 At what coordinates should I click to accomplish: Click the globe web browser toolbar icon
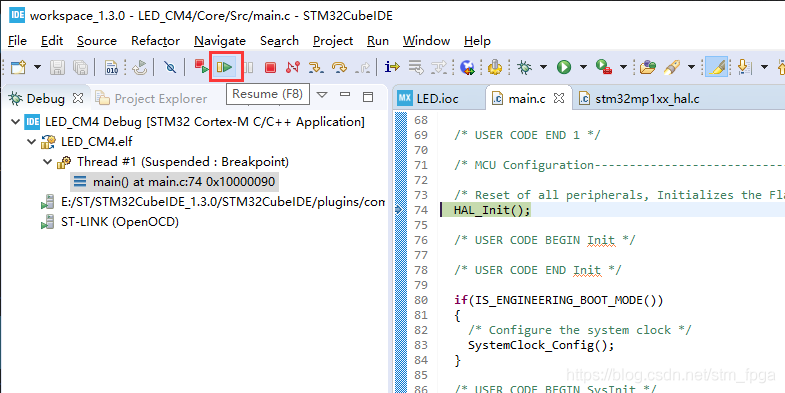click(468, 67)
